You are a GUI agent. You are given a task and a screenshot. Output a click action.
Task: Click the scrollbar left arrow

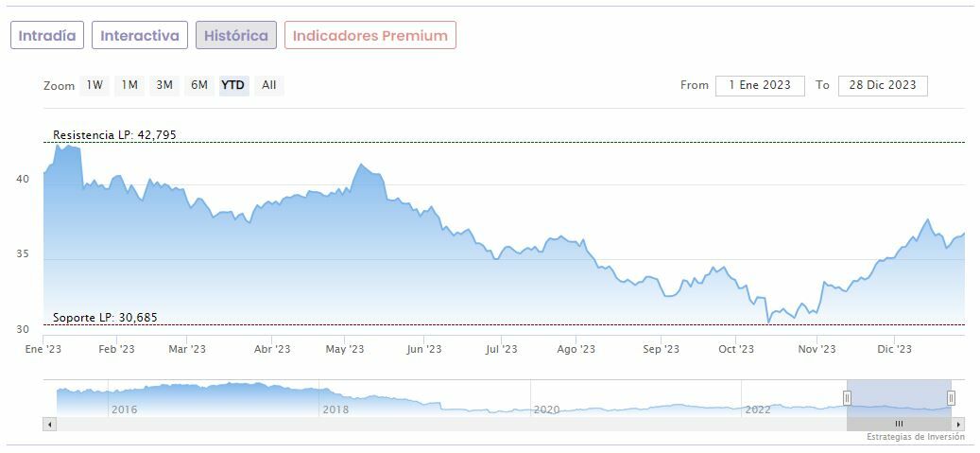click(50, 424)
